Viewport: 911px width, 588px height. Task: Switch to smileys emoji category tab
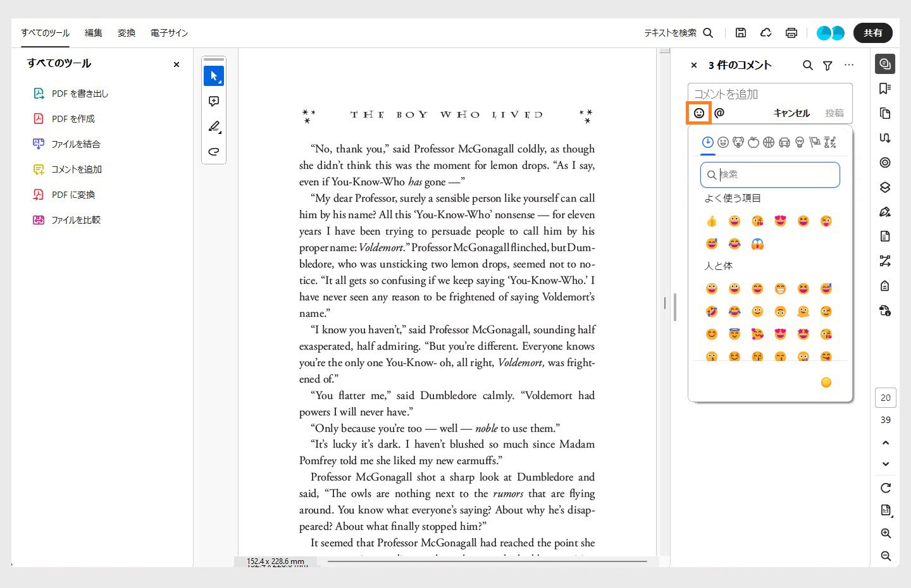tap(723, 142)
